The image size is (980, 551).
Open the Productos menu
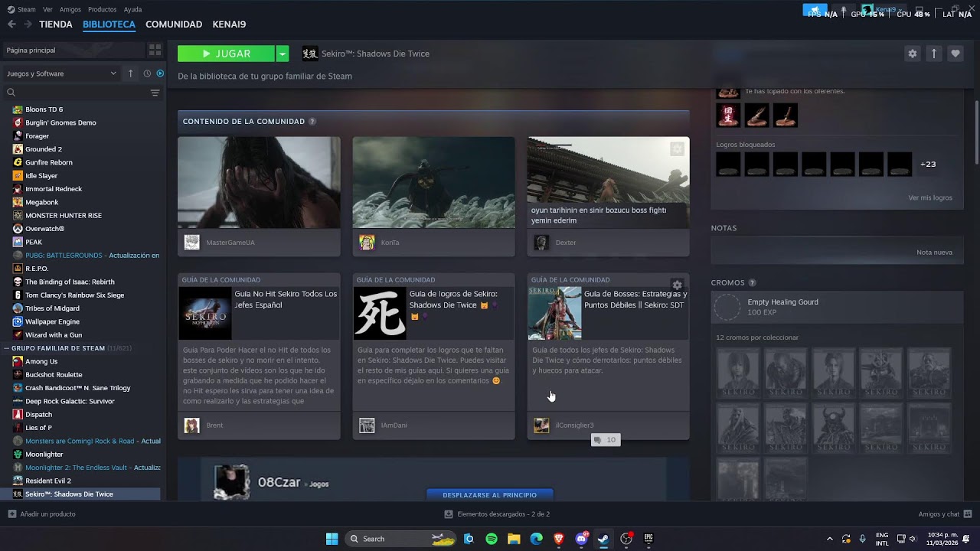coord(103,9)
